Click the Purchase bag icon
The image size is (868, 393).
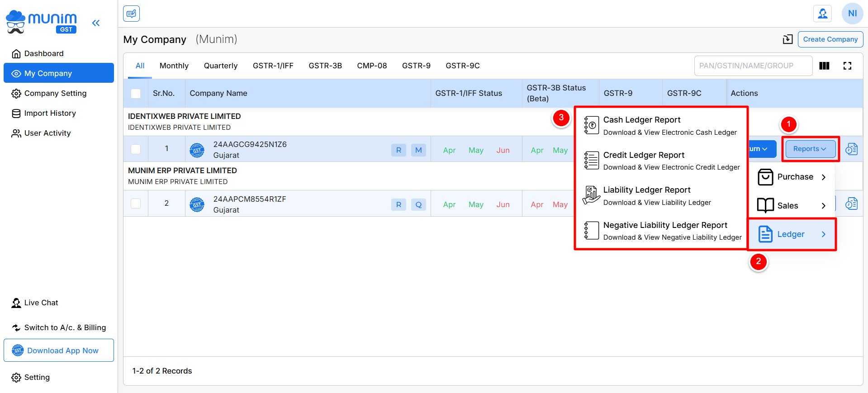coord(765,177)
